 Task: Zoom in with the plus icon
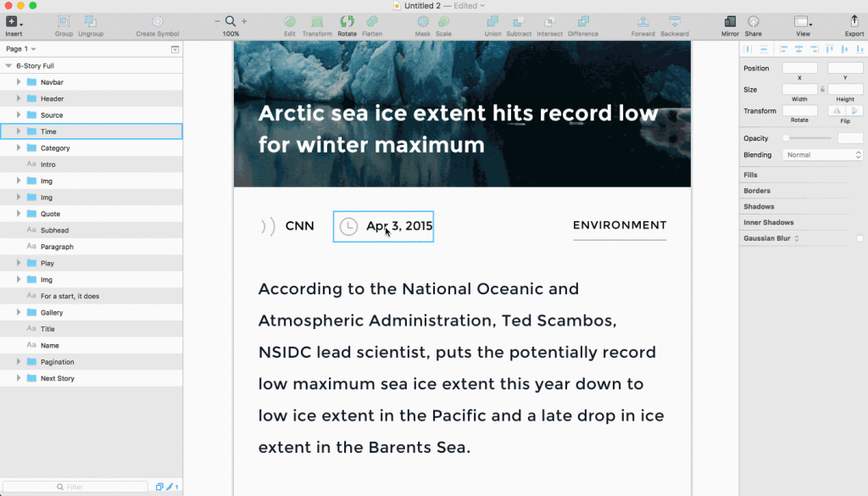click(x=244, y=21)
